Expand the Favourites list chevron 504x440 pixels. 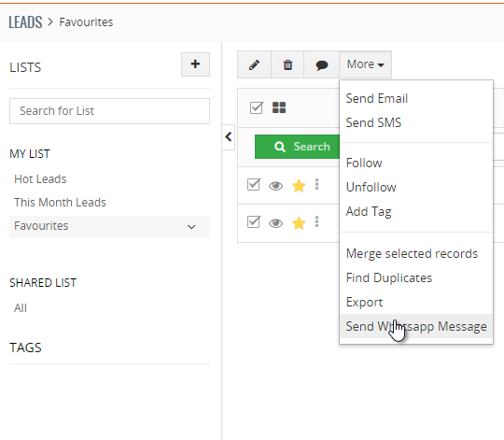(191, 227)
